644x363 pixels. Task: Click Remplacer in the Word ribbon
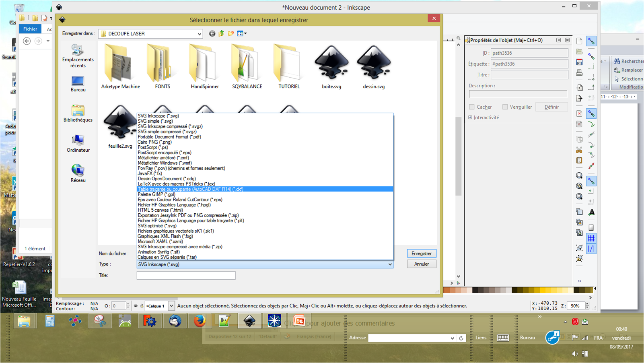[628, 70]
